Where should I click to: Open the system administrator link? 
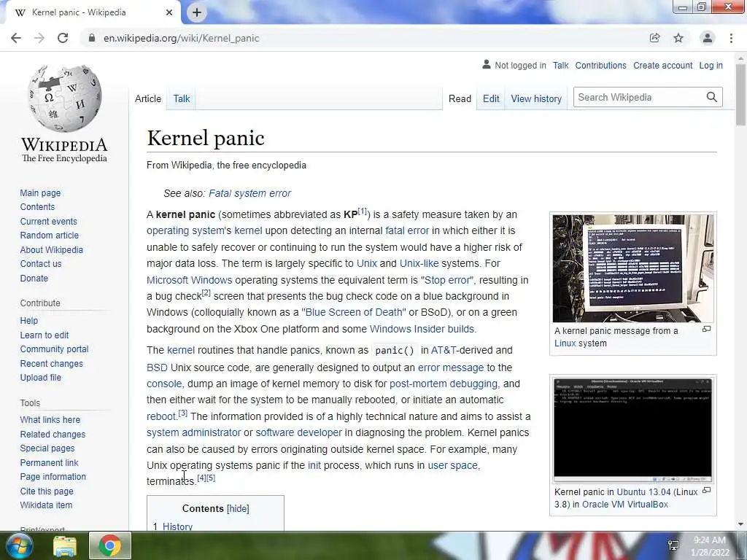(x=193, y=432)
